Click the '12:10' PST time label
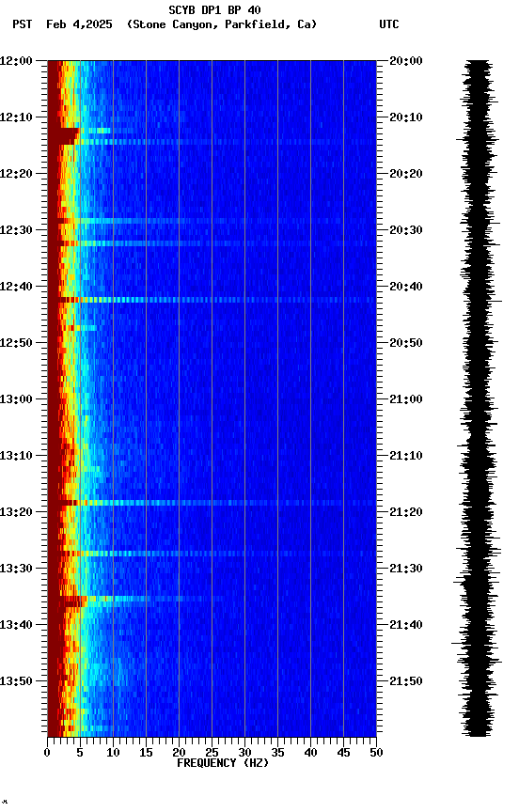 click(16, 117)
